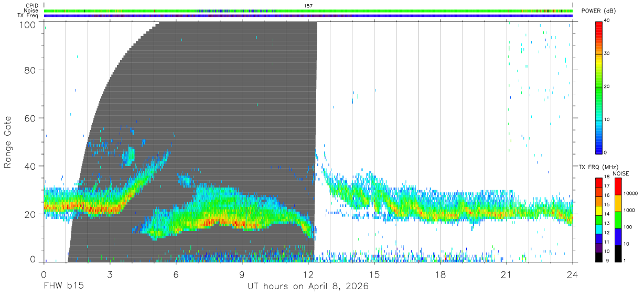Image resolution: width=644 pixels, height=297 pixels.
Task: Click the x-axis tick label 12
Action: click(308, 274)
